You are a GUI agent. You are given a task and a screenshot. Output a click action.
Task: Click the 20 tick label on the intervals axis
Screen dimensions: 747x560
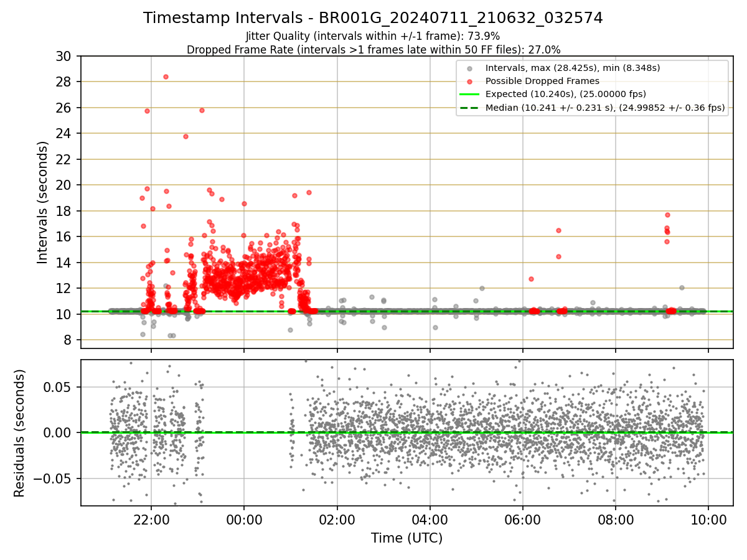(x=65, y=185)
